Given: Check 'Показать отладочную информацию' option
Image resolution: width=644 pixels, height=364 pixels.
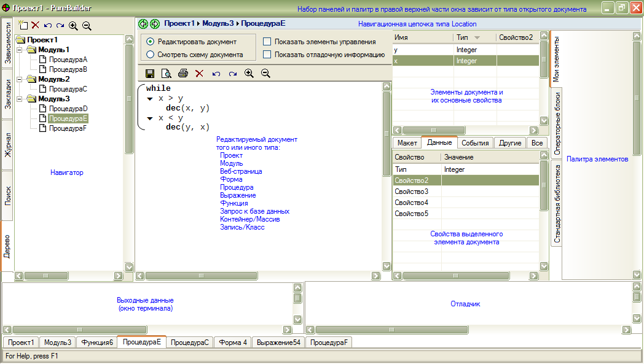Looking at the screenshot, I should pyautogui.click(x=267, y=55).
